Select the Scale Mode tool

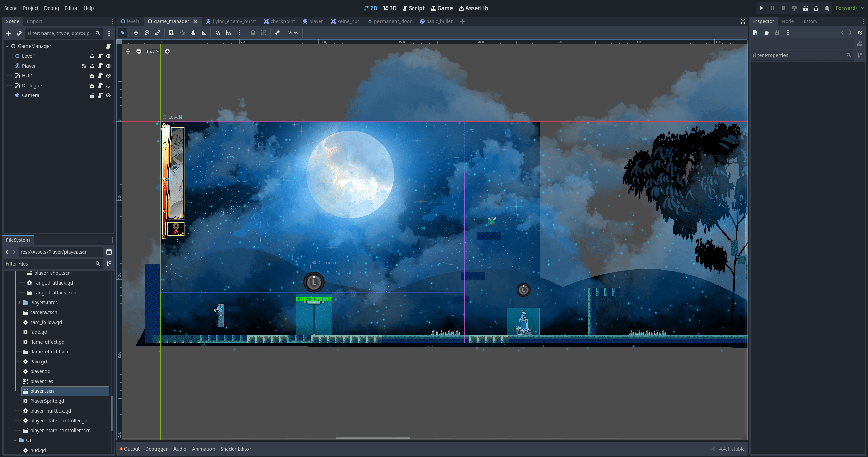coord(158,33)
